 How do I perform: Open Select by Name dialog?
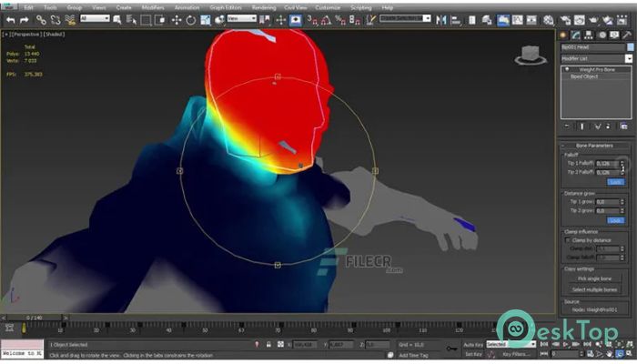point(131,19)
